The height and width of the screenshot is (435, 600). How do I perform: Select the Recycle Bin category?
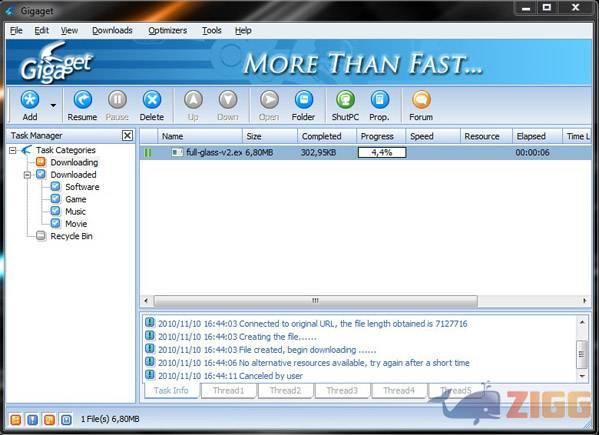click(x=71, y=236)
